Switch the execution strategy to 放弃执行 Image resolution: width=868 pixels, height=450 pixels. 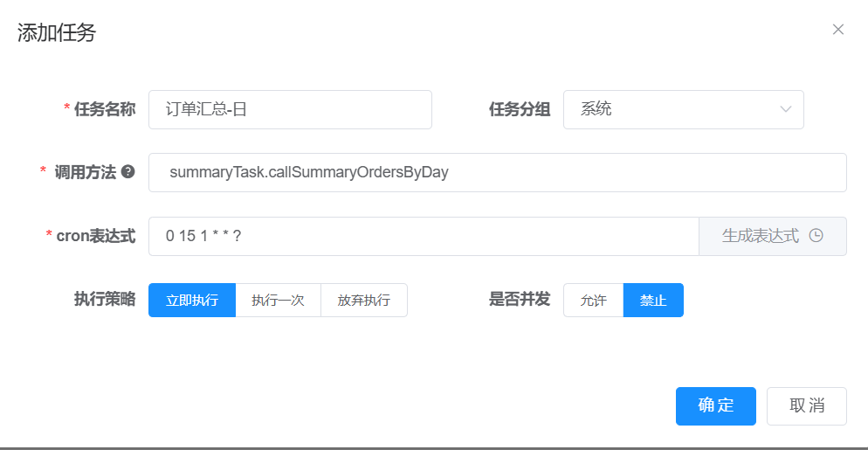pyautogui.click(x=363, y=301)
